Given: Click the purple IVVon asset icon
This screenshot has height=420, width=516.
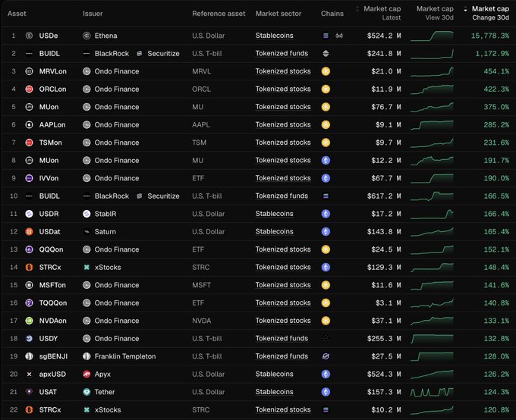Looking at the screenshot, I should click(29, 178).
